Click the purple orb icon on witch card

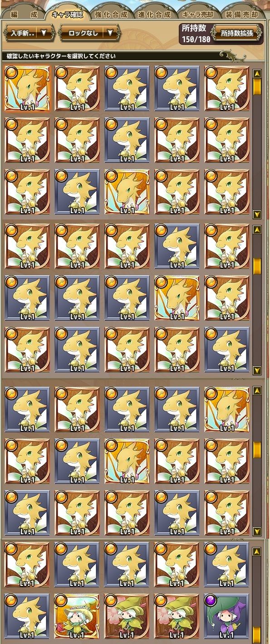(x=210, y=599)
